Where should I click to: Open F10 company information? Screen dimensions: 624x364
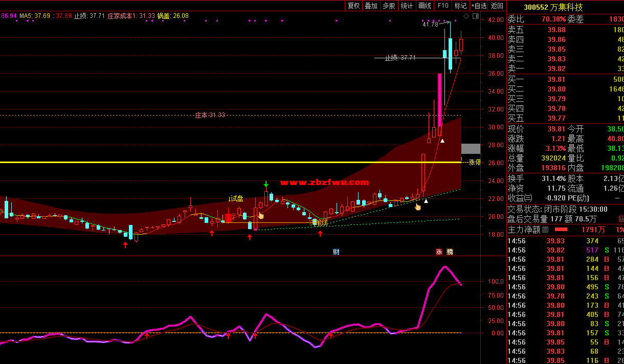click(443, 6)
